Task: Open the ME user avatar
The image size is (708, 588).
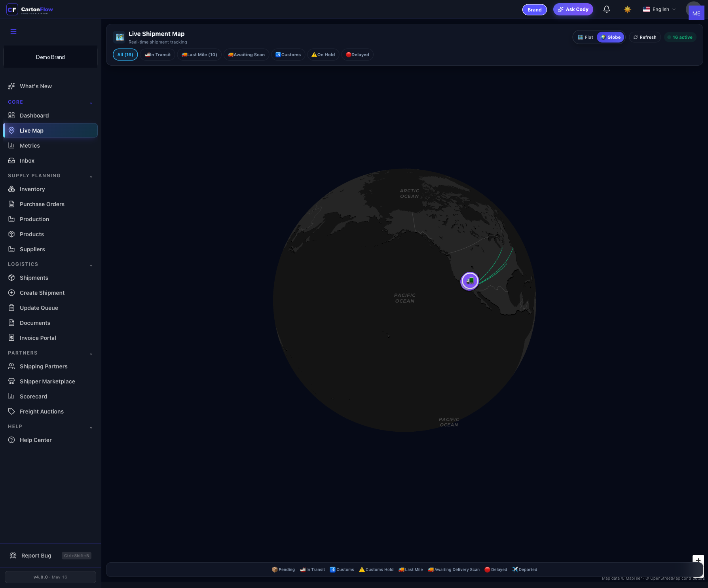Action: pos(696,13)
